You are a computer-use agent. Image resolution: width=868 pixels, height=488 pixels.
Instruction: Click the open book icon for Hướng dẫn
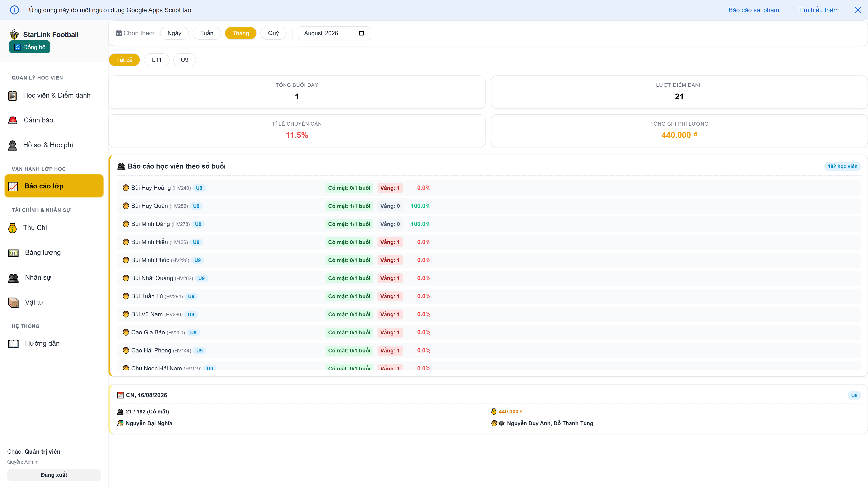click(x=14, y=343)
